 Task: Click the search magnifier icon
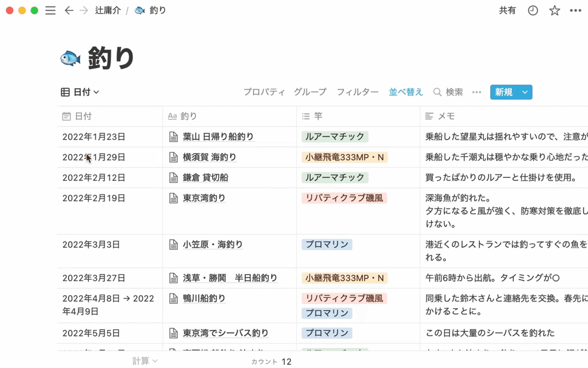click(437, 92)
